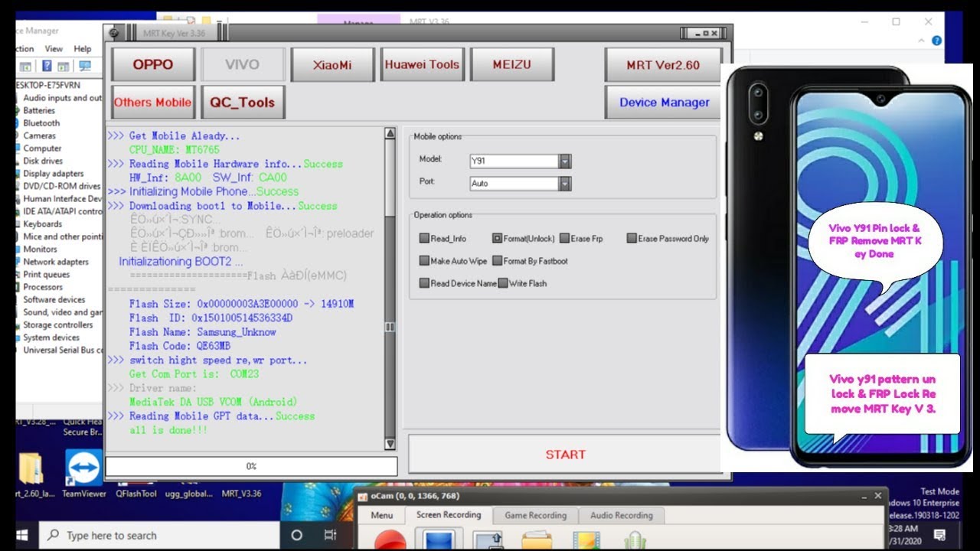Image resolution: width=980 pixels, height=551 pixels.
Task: Switch to Screen Recording tab in oCam
Action: click(x=449, y=515)
